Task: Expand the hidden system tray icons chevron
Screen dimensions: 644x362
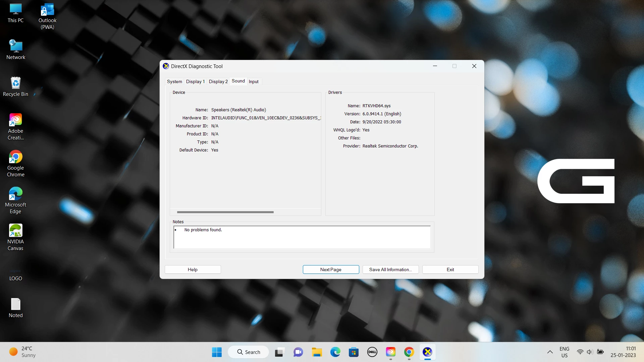Action: point(550,352)
